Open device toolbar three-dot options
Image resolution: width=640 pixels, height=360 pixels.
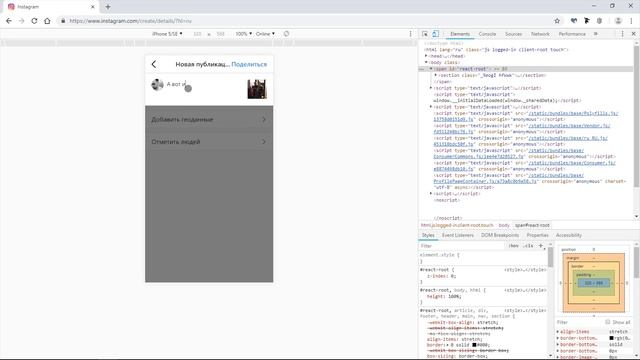tap(411, 34)
